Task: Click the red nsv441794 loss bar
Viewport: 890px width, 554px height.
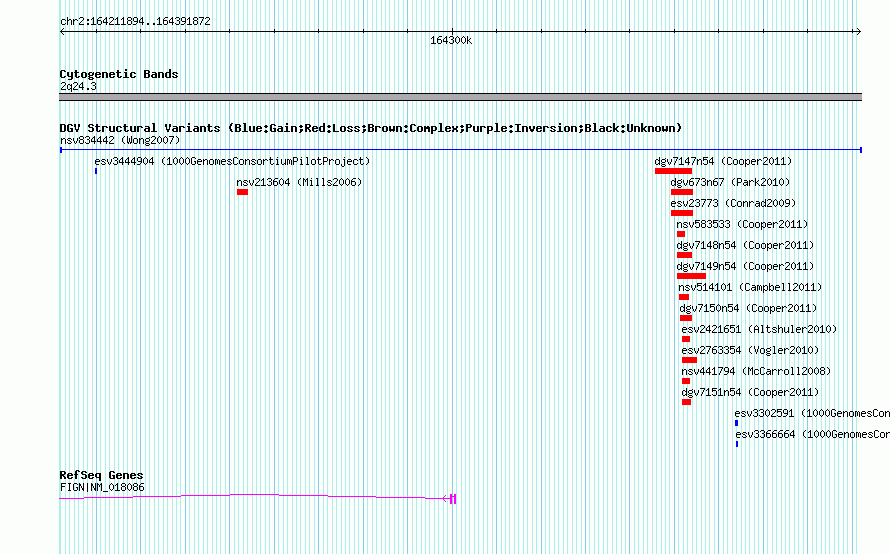Action: click(x=686, y=381)
